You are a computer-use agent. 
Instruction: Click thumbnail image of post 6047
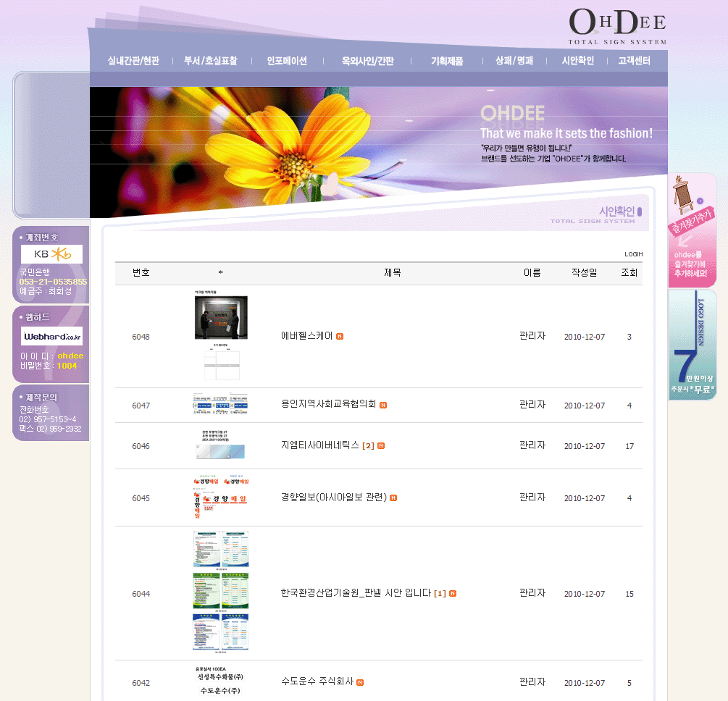(220, 404)
